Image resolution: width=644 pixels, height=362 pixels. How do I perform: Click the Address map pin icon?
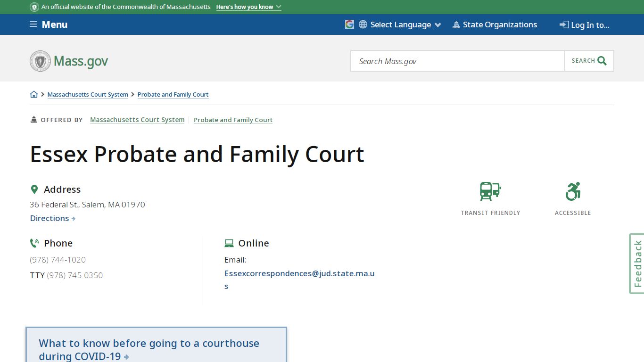pos(34,189)
